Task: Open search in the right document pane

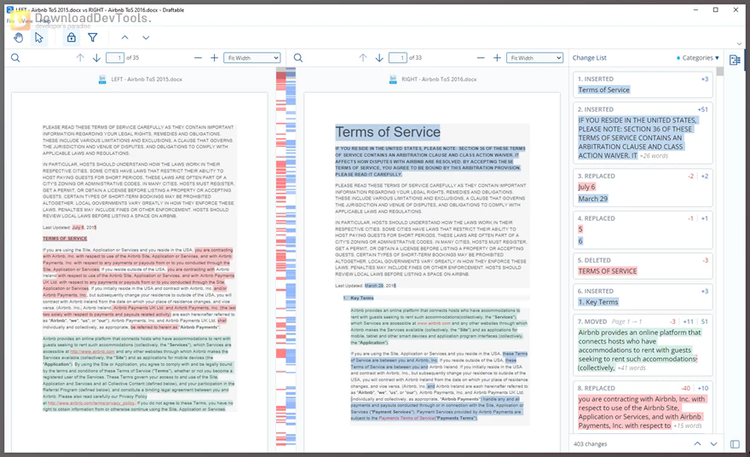Action: click(x=298, y=58)
